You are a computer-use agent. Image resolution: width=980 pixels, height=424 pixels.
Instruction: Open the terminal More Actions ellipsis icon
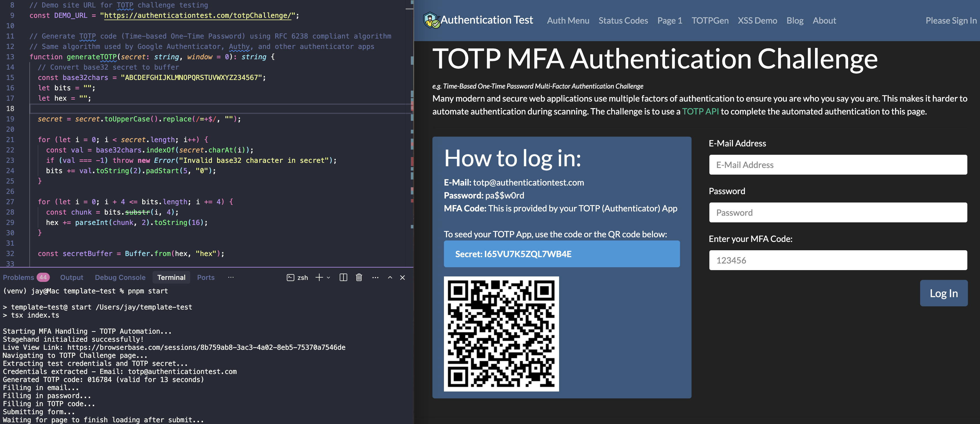375,277
